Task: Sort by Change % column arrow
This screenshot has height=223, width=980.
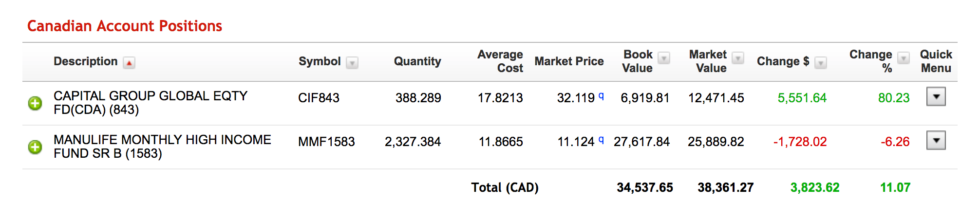Action: tap(904, 58)
